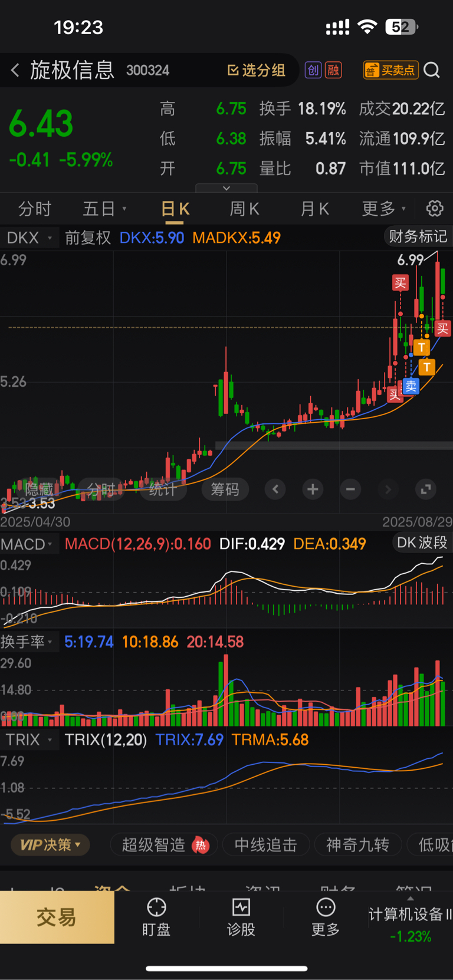The width and height of the screenshot is (453, 980).
Task: Shift chart right with next arrow
Action: click(x=388, y=489)
